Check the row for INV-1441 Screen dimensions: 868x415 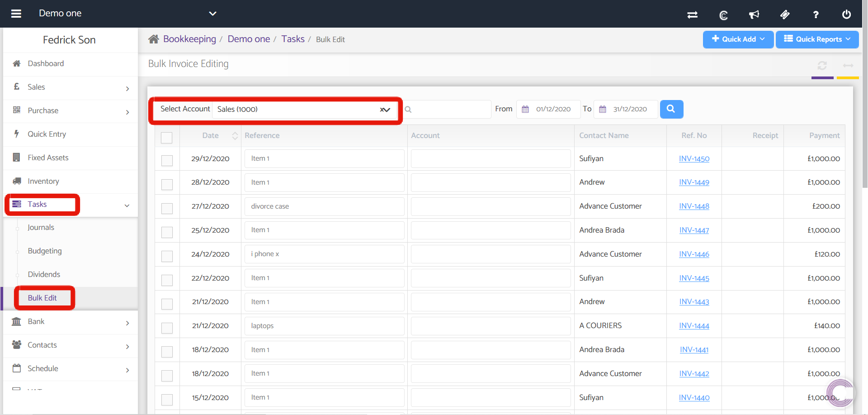tap(167, 352)
